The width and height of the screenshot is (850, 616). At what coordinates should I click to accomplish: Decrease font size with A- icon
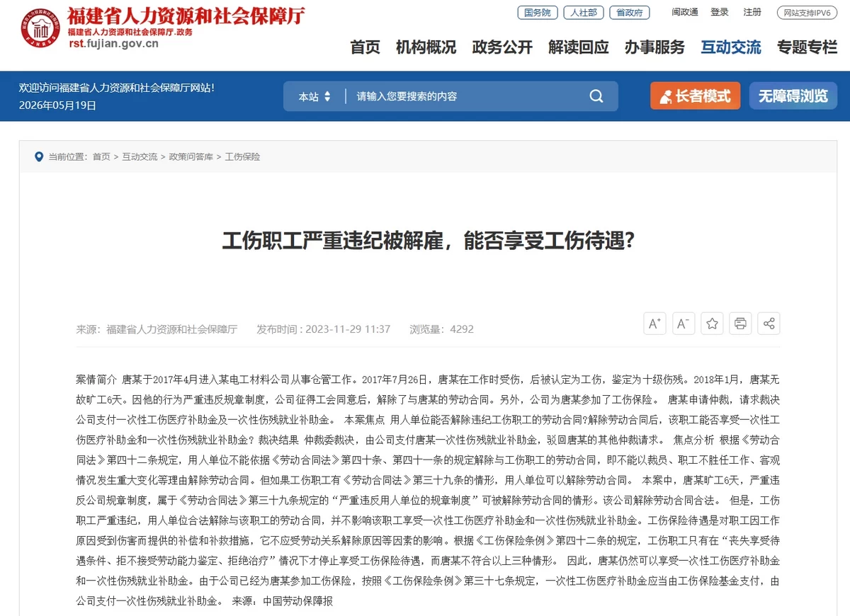(x=684, y=324)
